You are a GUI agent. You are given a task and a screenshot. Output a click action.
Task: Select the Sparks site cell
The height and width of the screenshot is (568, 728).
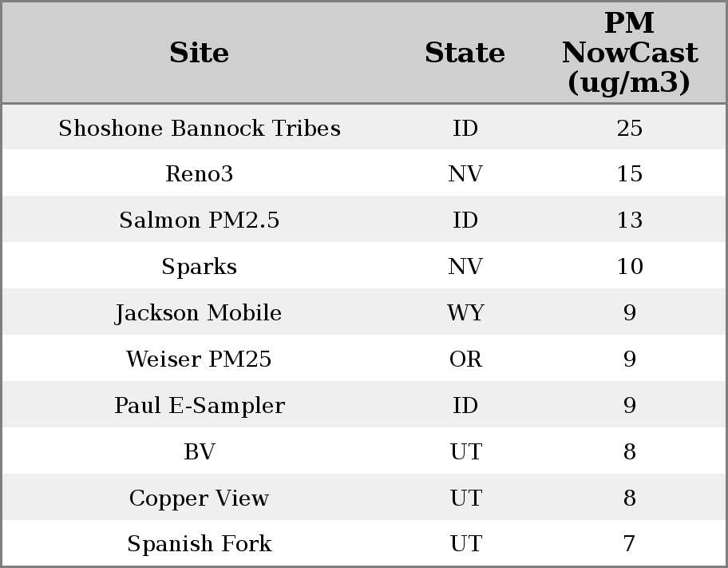click(200, 267)
